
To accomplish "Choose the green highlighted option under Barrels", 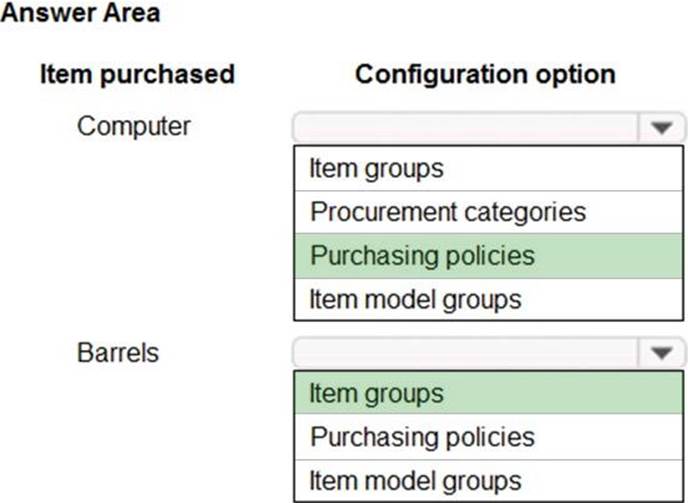I will click(x=488, y=393).
